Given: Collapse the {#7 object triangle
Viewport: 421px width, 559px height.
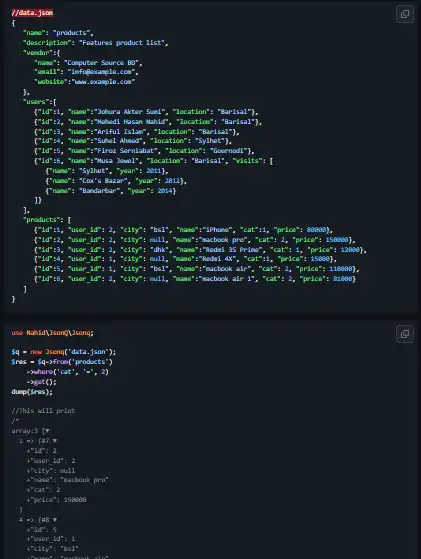Looking at the screenshot, I should pyautogui.click(x=55, y=441).
